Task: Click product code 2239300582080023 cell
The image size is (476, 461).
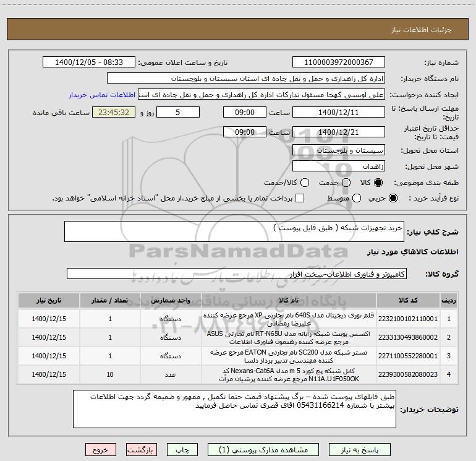Action: (408, 374)
